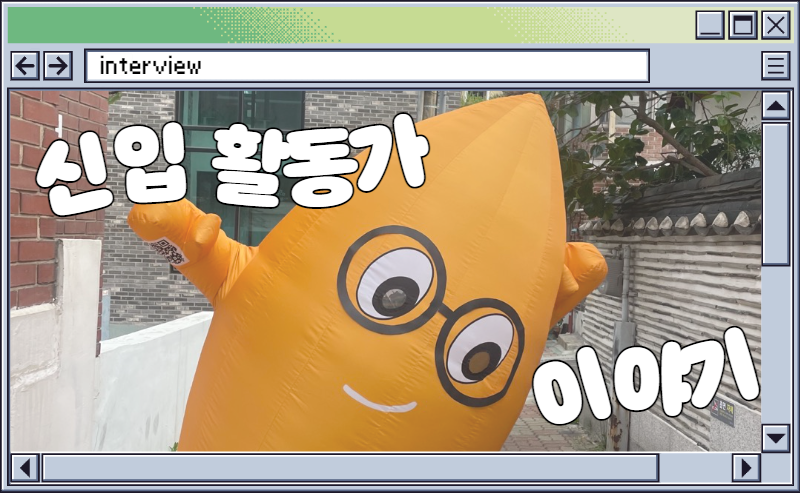The height and width of the screenshot is (500, 800).
Task: Go back with the left arrow button
Action: 25,65
